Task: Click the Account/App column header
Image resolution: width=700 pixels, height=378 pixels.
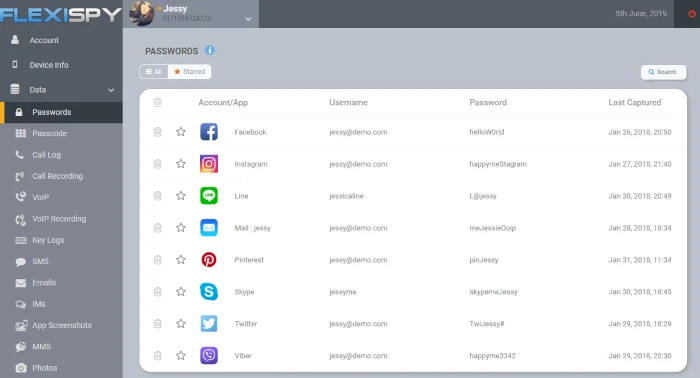Action: [x=223, y=103]
